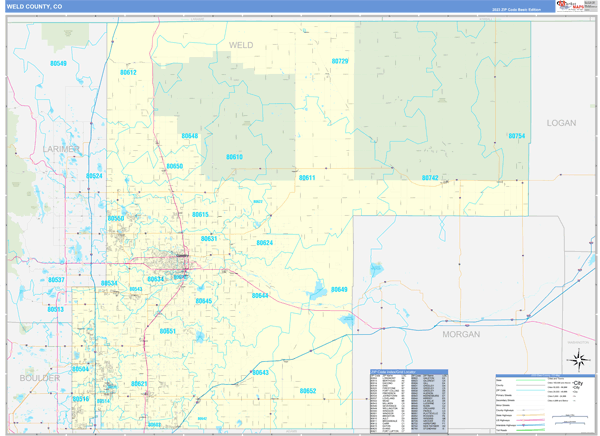Select ZIP code label 80634
This screenshot has height=436, width=600.
(x=155, y=279)
